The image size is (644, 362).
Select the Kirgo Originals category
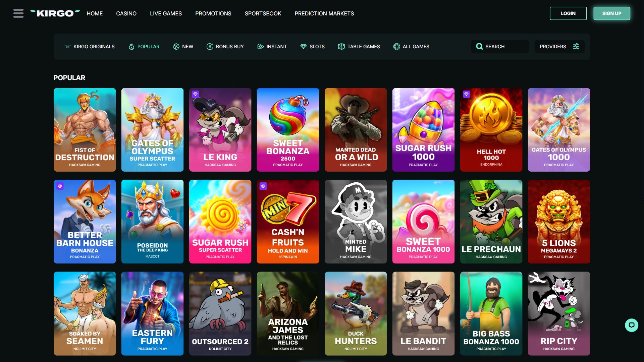coord(90,47)
